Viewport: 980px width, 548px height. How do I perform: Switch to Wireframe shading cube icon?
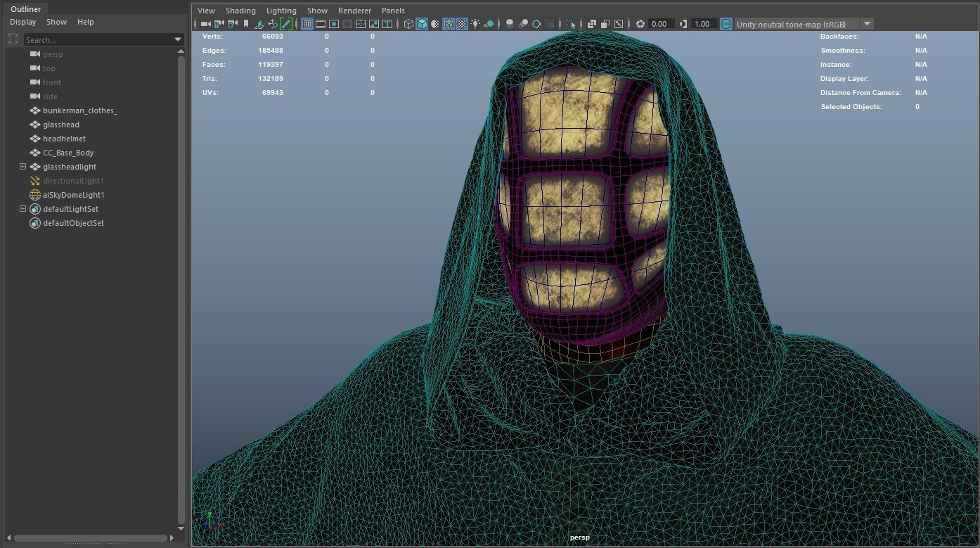408,24
